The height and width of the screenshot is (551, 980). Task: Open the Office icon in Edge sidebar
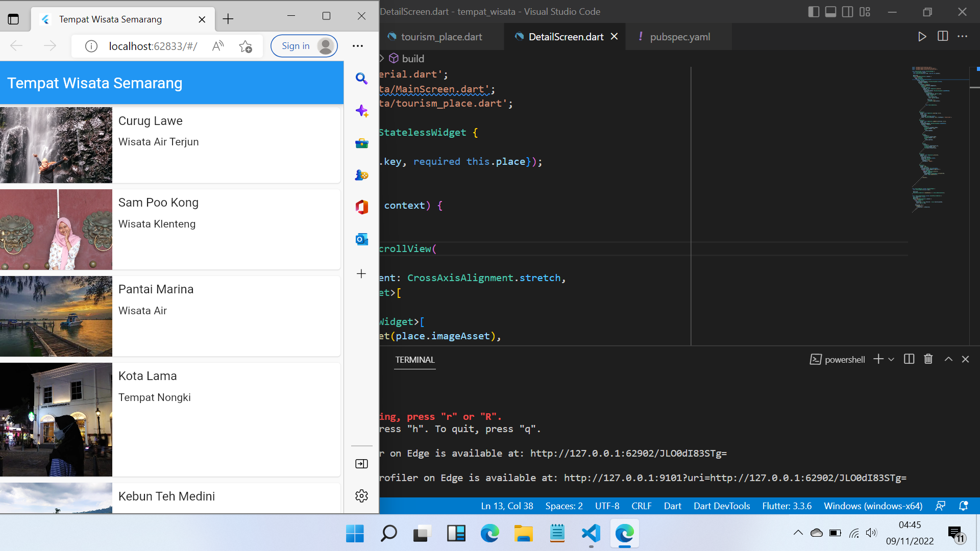tap(361, 207)
